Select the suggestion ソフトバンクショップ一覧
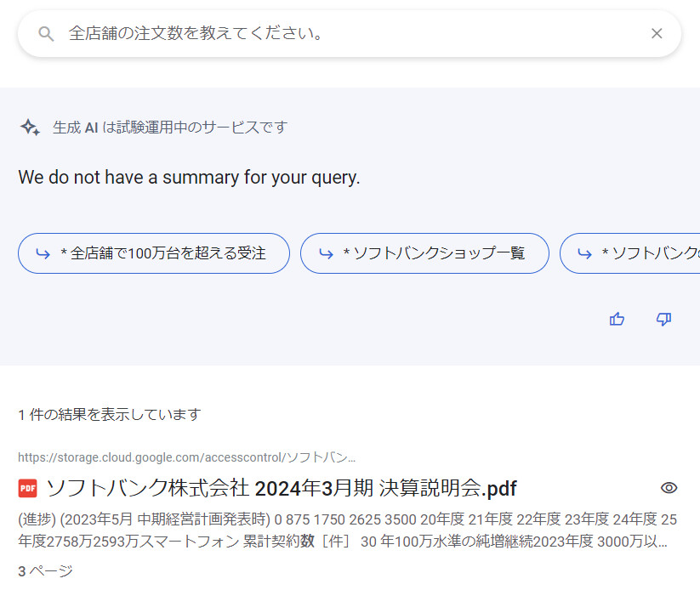 click(434, 253)
